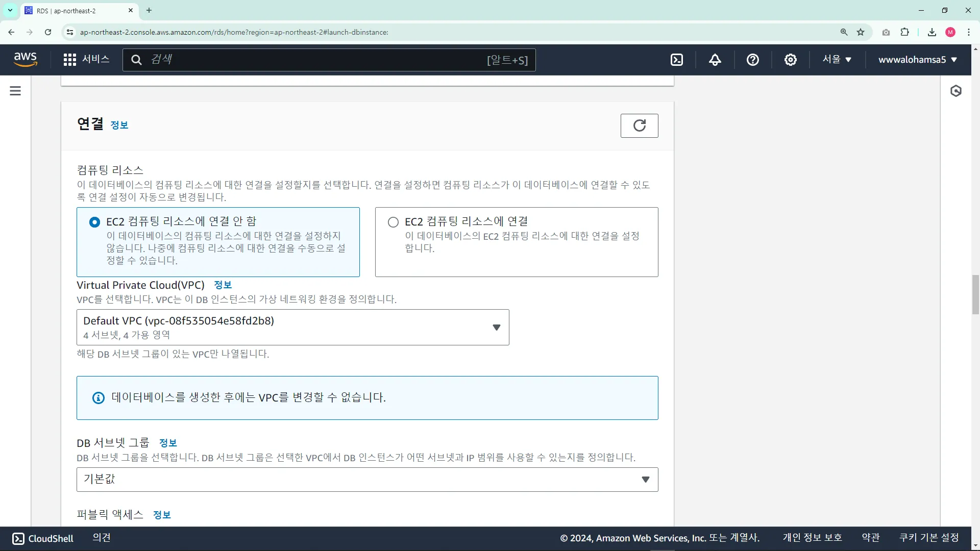Click the AWS search input field
Viewport: 980px width, 551px height.
tap(316, 60)
